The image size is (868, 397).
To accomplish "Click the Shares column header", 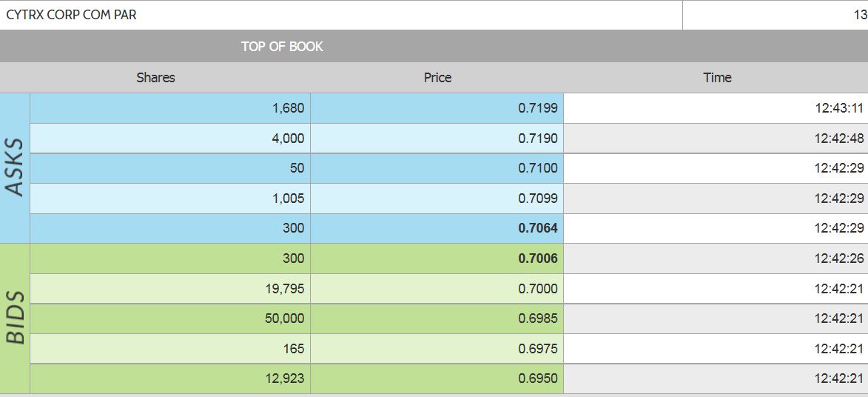I will point(155,78).
